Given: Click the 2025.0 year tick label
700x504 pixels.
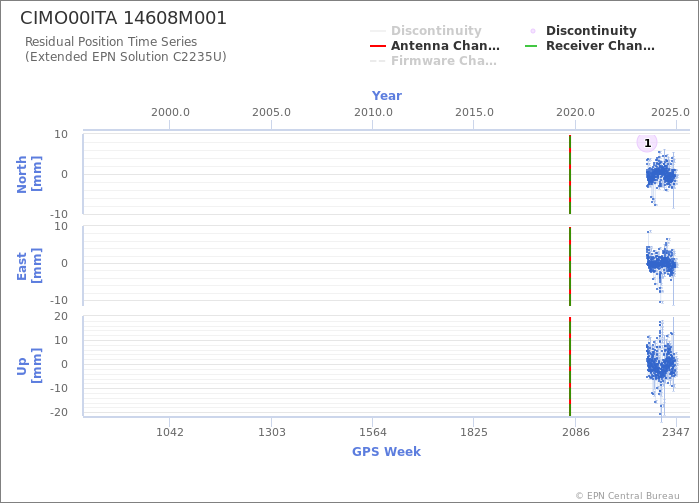Looking at the screenshot, I should [670, 112].
